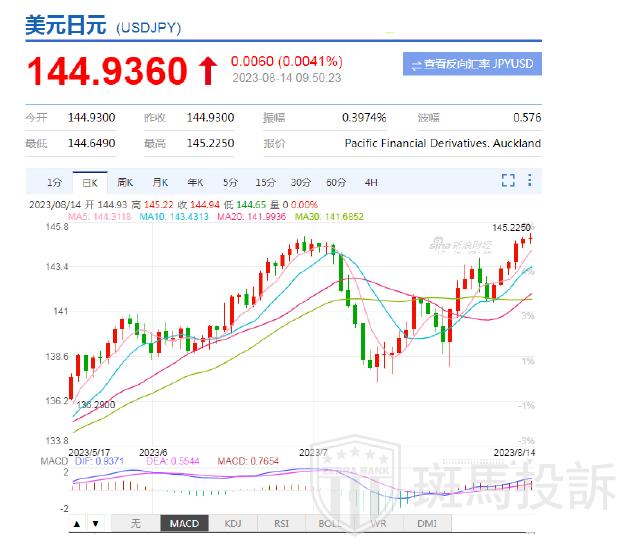Select the 15分 interval tab

click(x=265, y=182)
